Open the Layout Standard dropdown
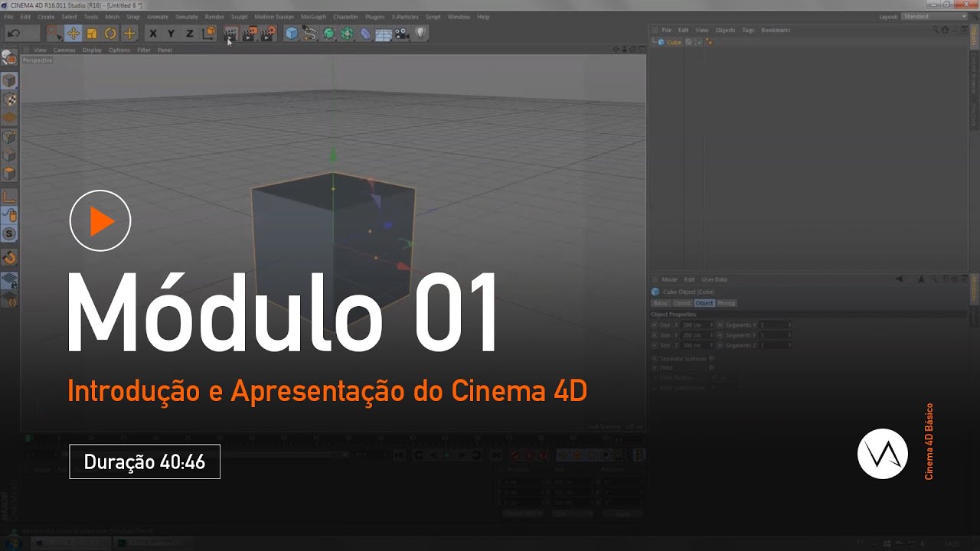This screenshot has width=980, height=551. coord(934,16)
